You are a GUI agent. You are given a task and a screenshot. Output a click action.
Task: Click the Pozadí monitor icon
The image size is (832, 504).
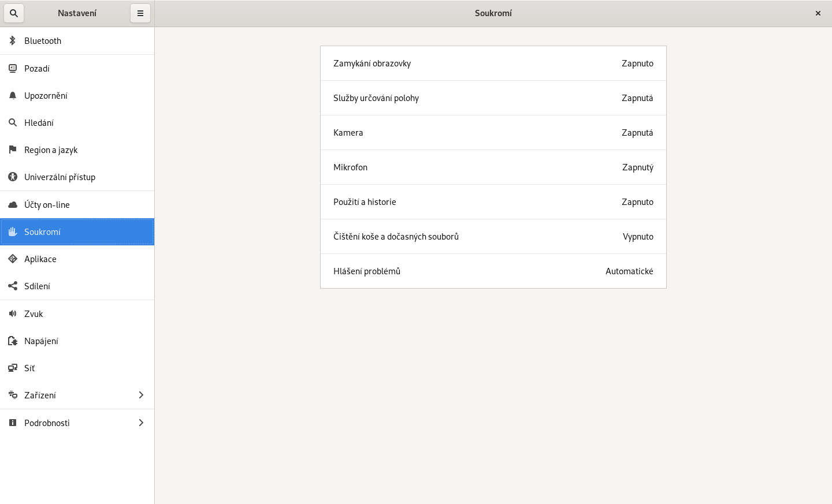coord(13,68)
